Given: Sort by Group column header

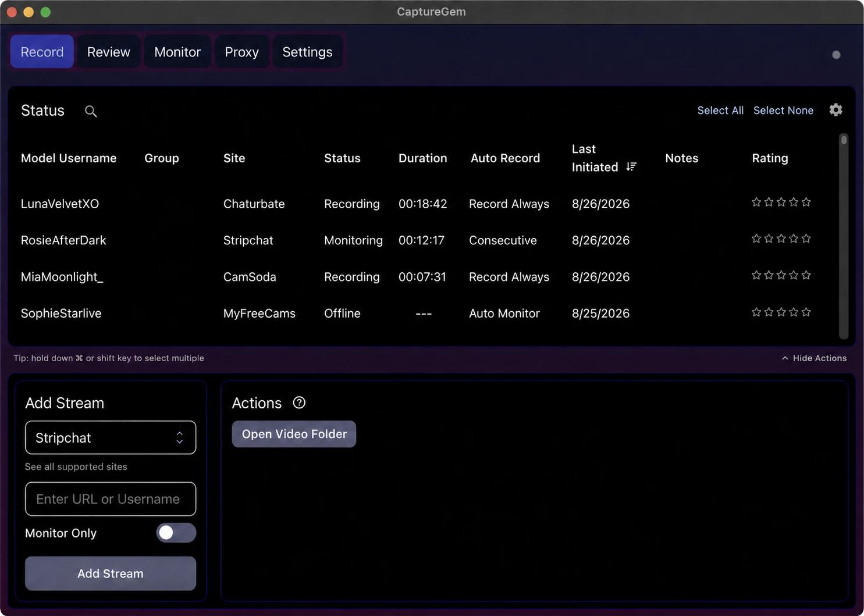Looking at the screenshot, I should coord(162,158).
